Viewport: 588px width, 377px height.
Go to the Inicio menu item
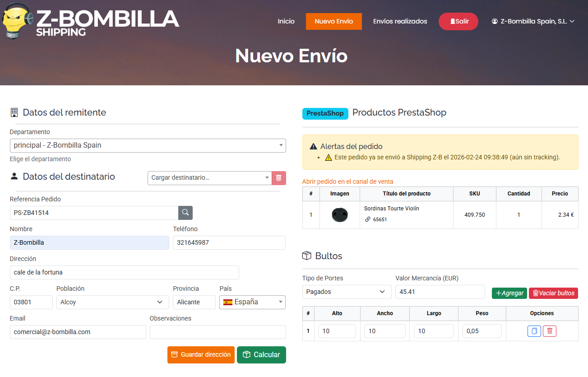click(x=286, y=21)
